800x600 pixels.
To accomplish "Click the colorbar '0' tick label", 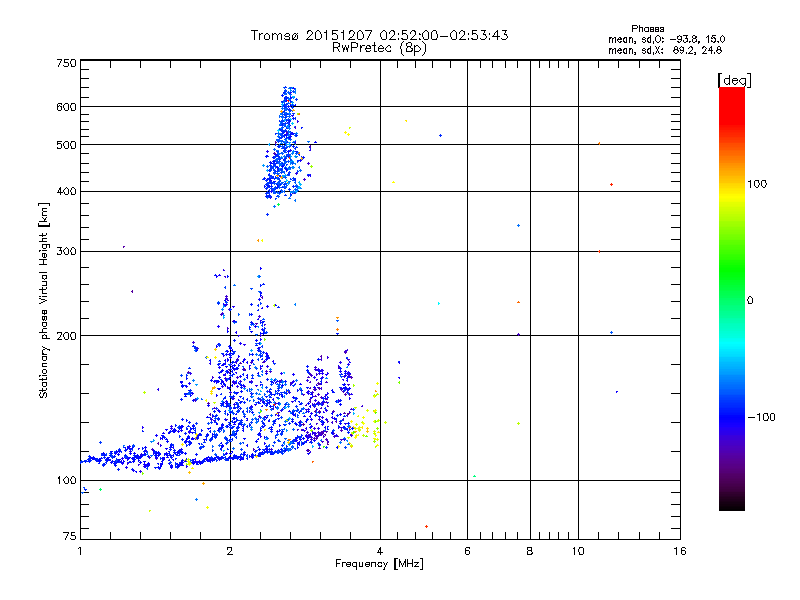I will pos(750,301).
